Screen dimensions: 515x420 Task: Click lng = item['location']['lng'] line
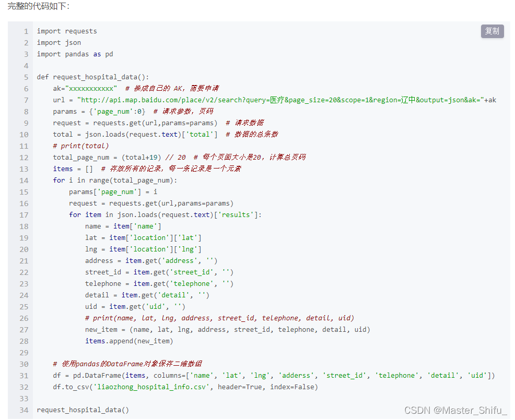143,249
